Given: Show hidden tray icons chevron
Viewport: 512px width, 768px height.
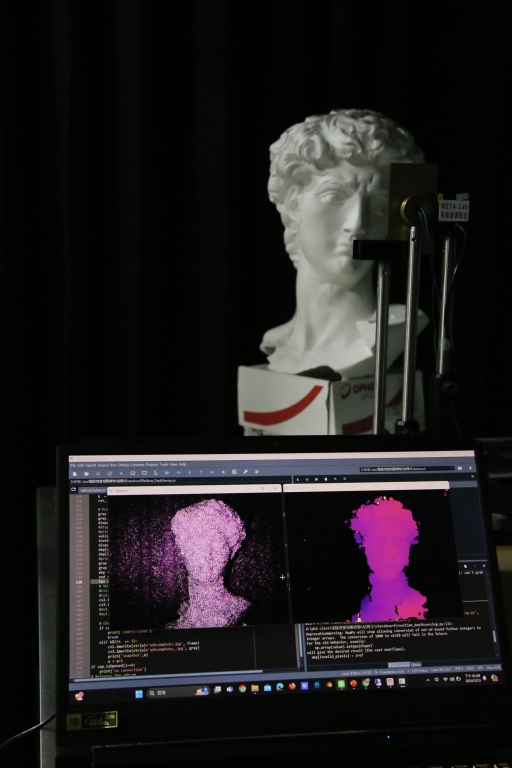Looking at the screenshot, I should (428, 680).
